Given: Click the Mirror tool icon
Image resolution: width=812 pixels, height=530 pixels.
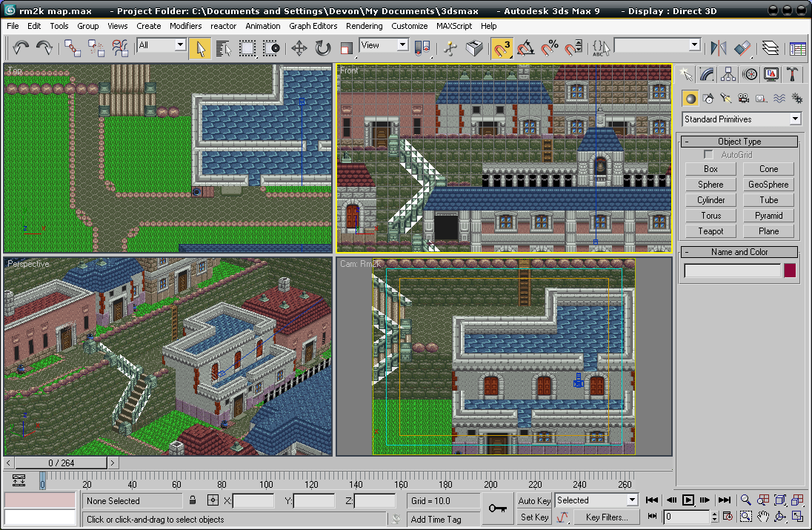Looking at the screenshot, I should pos(718,49).
